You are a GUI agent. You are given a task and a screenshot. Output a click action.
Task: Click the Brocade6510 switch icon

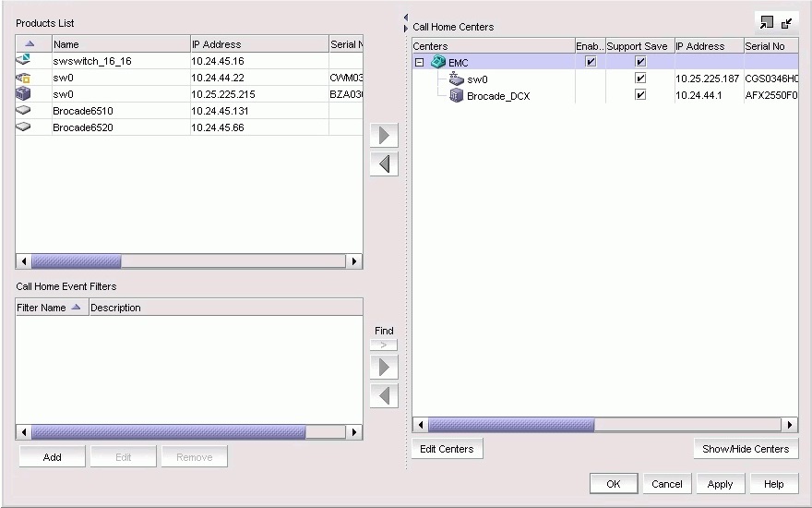(23, 111)
